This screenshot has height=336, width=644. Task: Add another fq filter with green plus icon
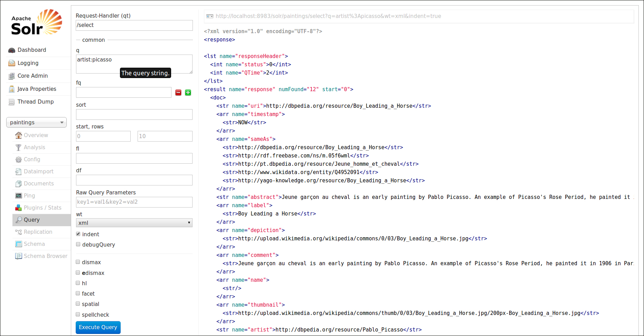(x=188, y=93)
